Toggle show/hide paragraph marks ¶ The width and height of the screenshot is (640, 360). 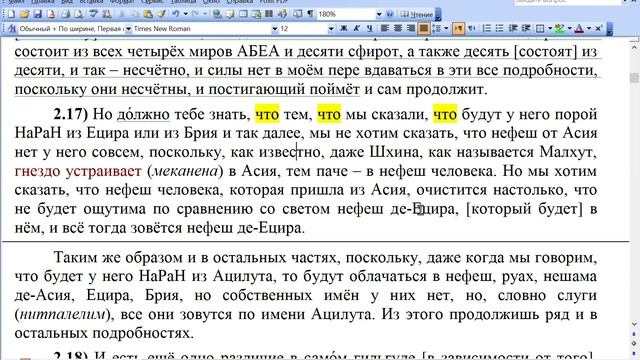click(x=310, y=14)
